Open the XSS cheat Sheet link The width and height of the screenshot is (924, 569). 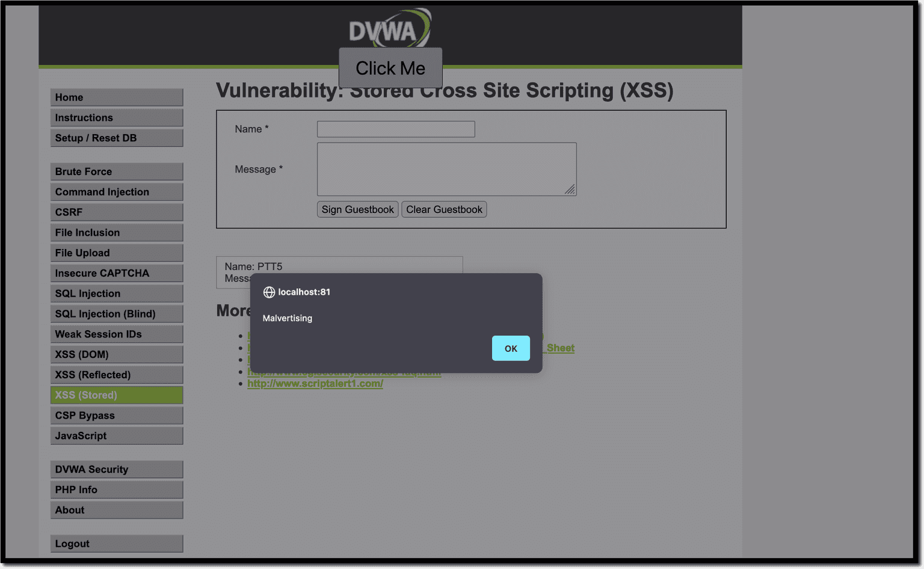click(559, 348)
